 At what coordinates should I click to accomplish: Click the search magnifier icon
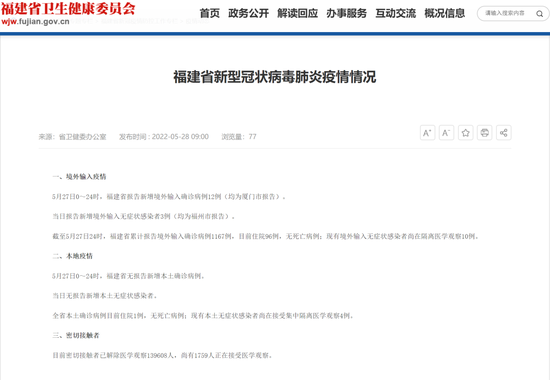539,14
